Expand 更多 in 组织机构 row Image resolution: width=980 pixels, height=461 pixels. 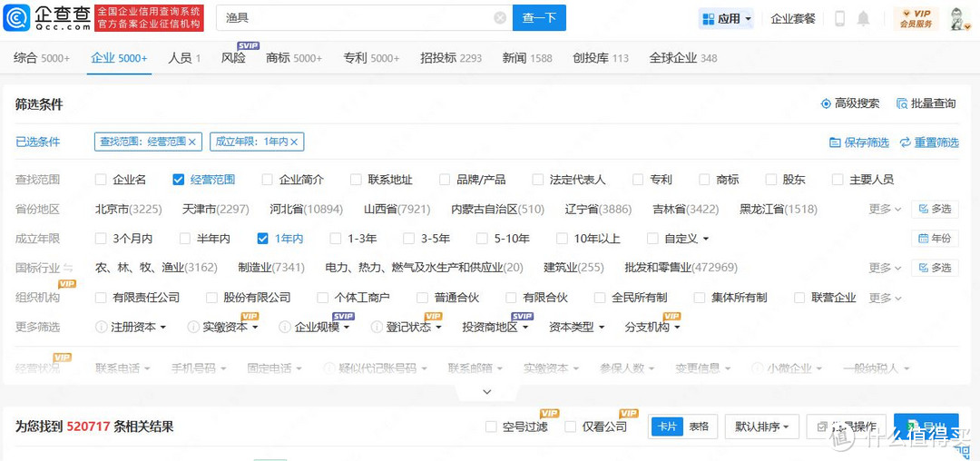point(885,298)
